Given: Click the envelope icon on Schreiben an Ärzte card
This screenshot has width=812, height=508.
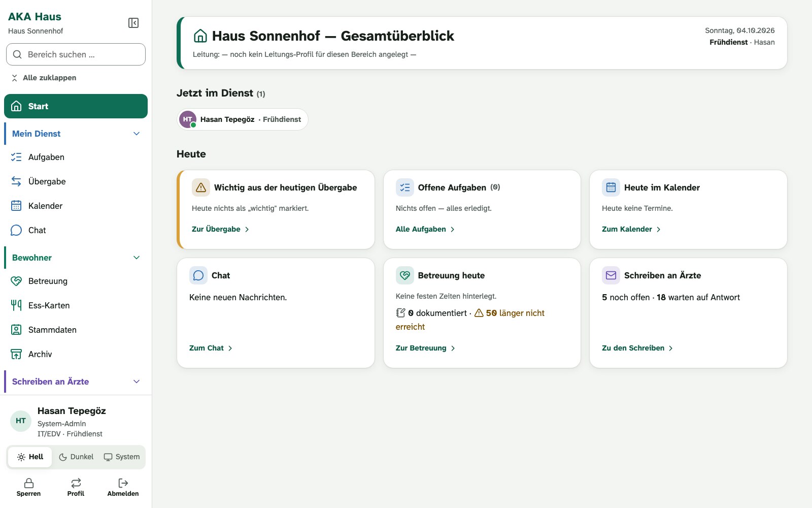Looking at the screenshot, I should 611,275.
